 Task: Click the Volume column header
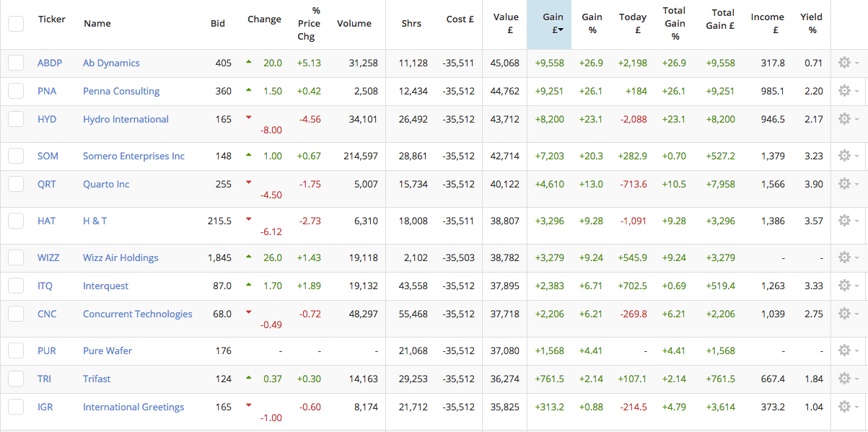(354, 24)
